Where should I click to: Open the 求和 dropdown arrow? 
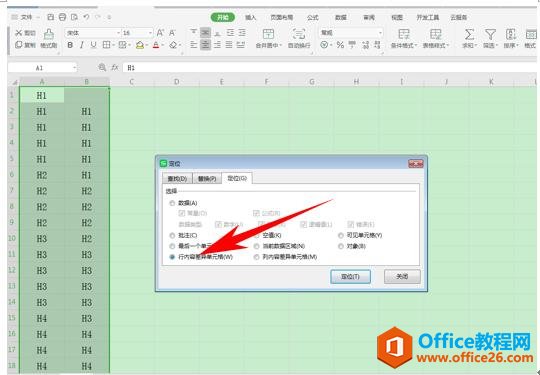coord(476,45)
